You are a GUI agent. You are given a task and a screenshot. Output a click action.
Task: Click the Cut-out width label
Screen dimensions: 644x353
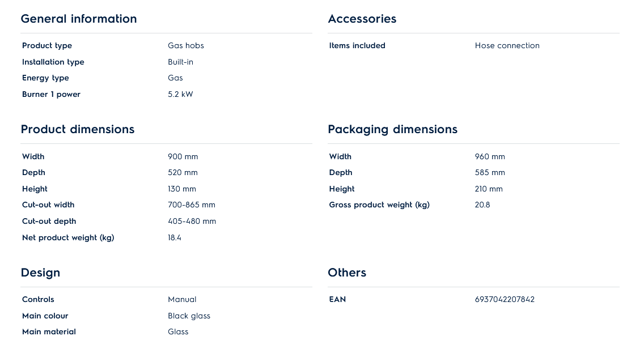[x=48, y=205]
